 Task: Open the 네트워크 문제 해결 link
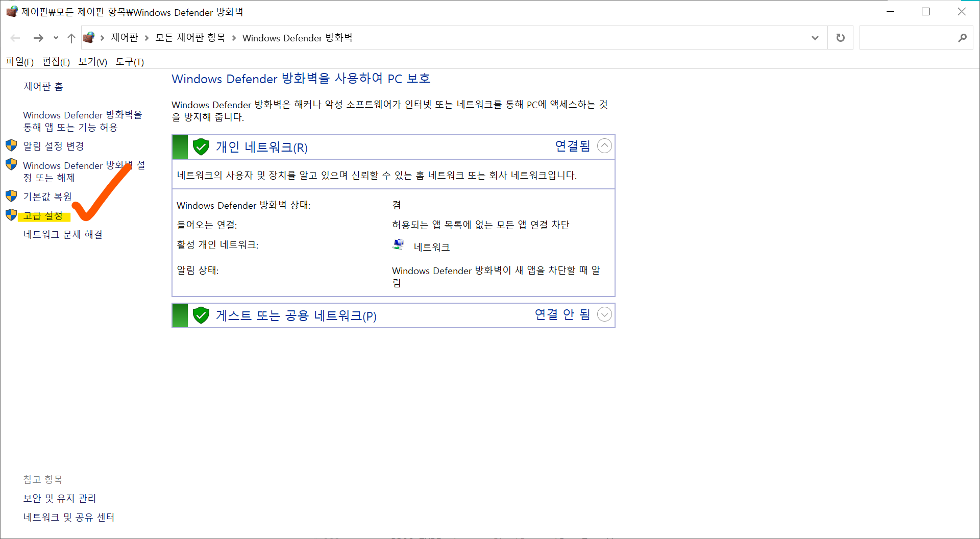point(63,234)
